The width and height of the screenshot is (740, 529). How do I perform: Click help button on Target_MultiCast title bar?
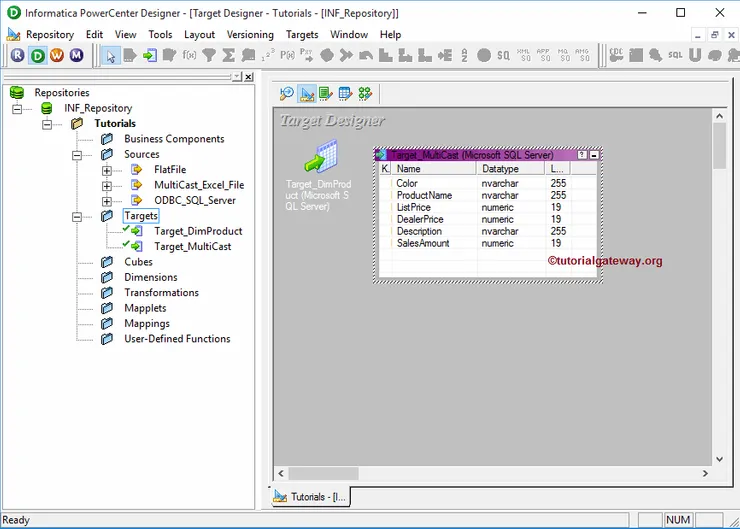tap(582, 155)
